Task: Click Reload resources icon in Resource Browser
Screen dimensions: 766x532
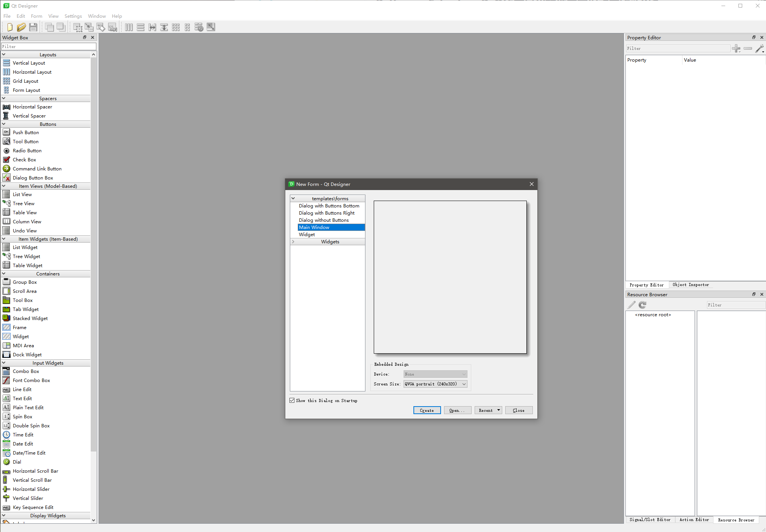Action: tap(642, 305)
